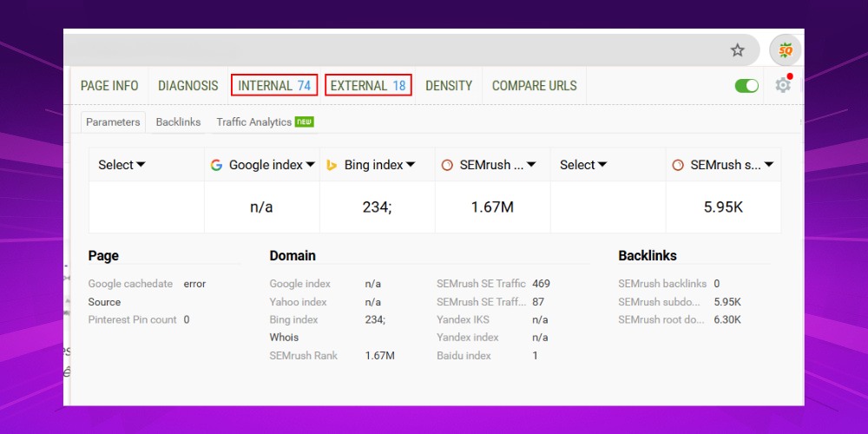Viewport: 868px width, 434px height.
Task: Click the n/a Google index table value
Action: coord(261,207)
